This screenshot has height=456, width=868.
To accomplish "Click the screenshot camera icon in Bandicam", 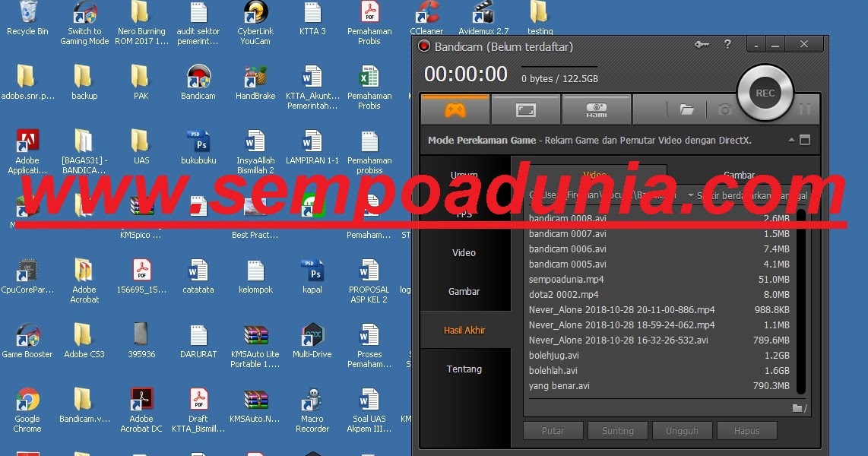I will [x=724, y=109].
